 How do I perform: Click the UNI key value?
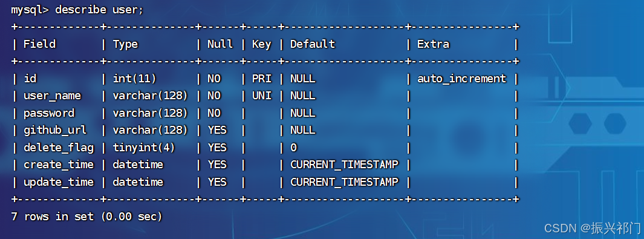coord(262,96)
